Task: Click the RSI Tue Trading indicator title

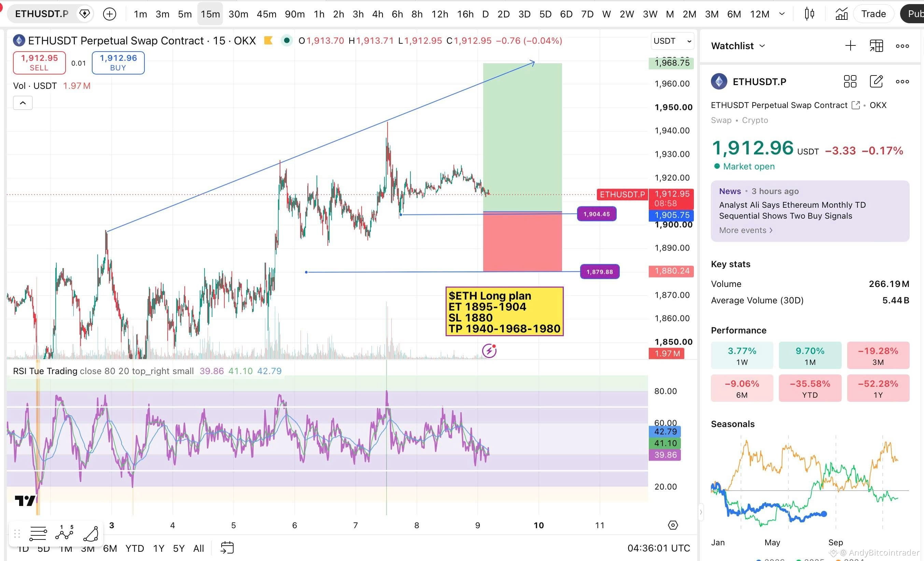Action: click(45, 371)
